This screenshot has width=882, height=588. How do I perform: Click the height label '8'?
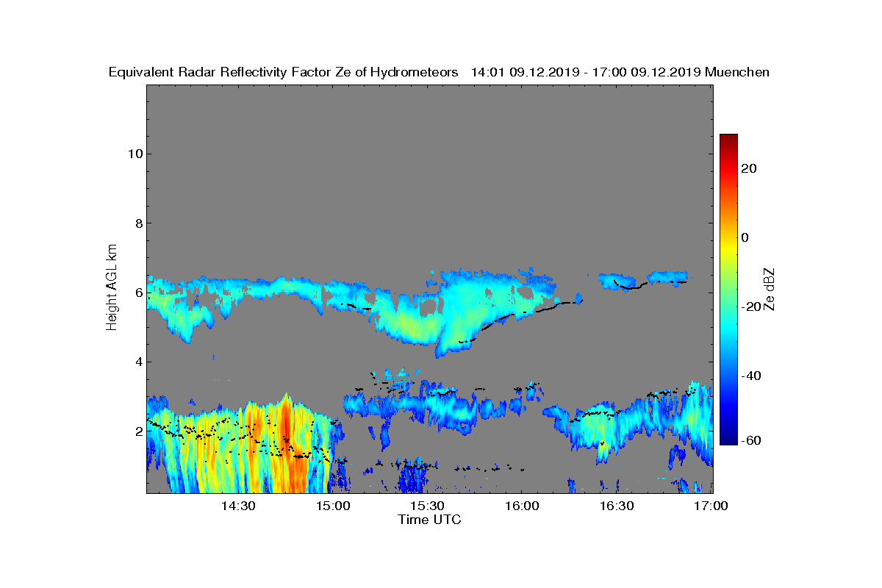137,223
